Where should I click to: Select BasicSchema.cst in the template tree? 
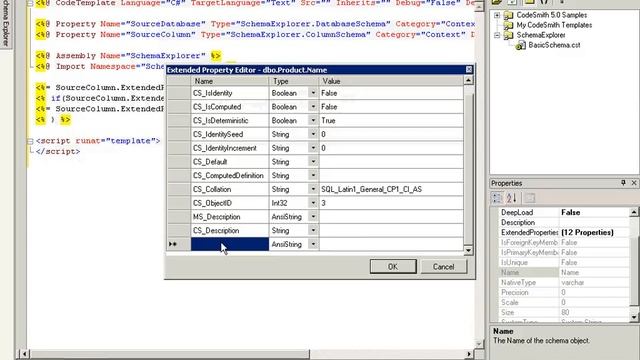[x=554, y=45]
